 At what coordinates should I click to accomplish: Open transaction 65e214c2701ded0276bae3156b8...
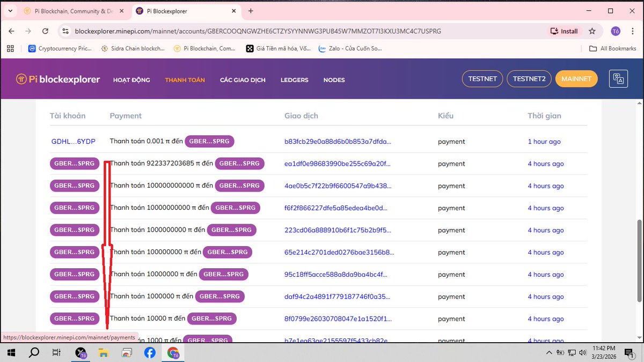tap(339, 252)
